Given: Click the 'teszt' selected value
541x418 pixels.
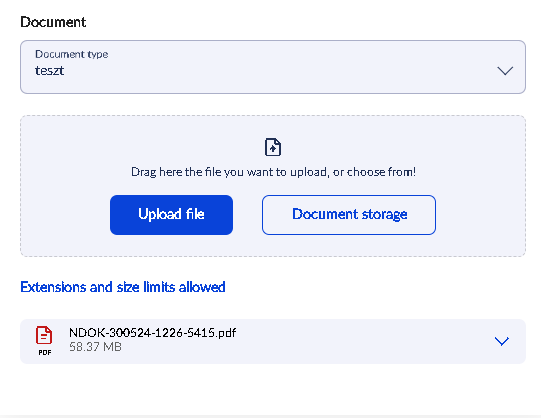Looking at the screenshot, I should pos(50,71).
